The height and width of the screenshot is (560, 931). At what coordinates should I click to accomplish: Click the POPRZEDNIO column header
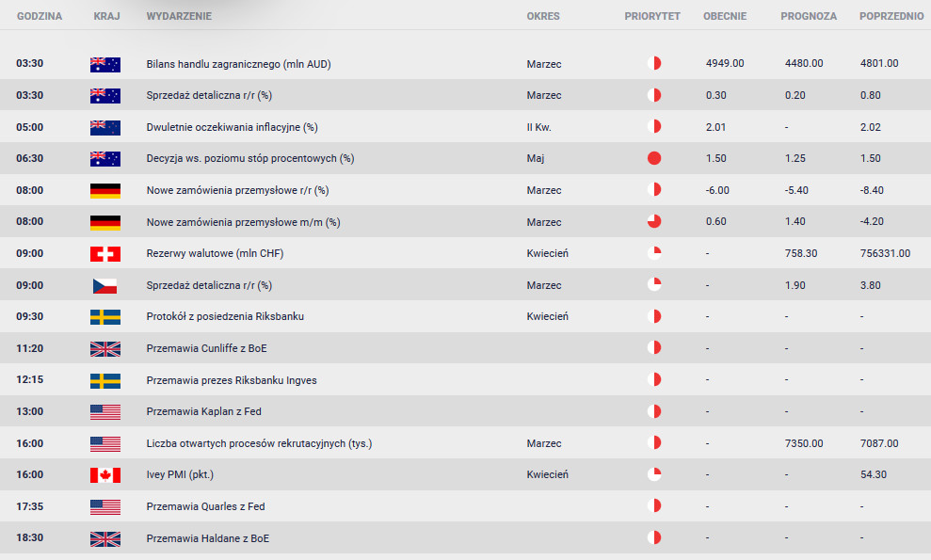pyautogui.click(x=891, y=17)
